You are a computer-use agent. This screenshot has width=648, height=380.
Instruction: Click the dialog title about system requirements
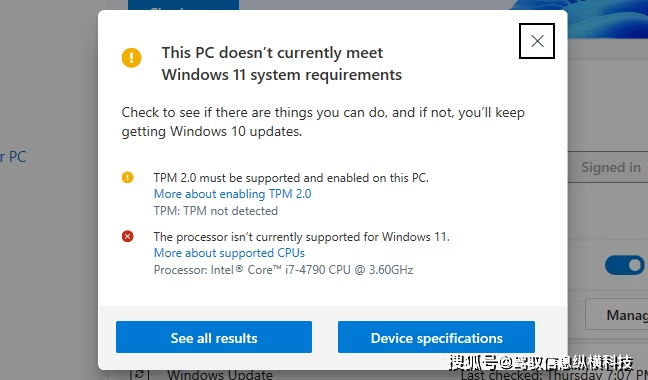[x=281, y=64]
